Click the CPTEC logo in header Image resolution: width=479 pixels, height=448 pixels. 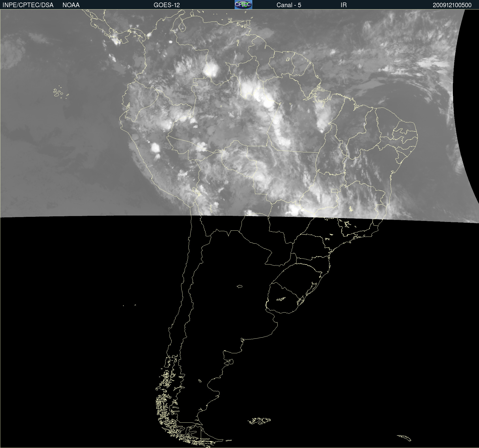(x=243, y=5)
